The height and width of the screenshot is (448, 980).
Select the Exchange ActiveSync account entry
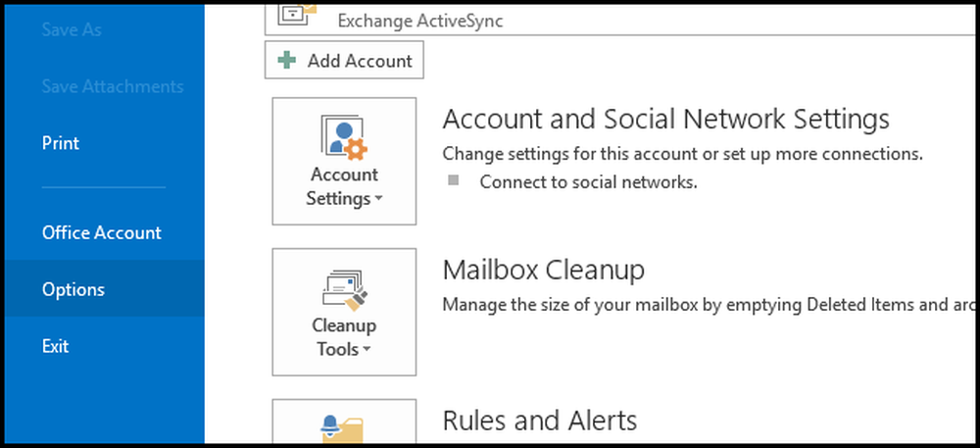[620, 19]
